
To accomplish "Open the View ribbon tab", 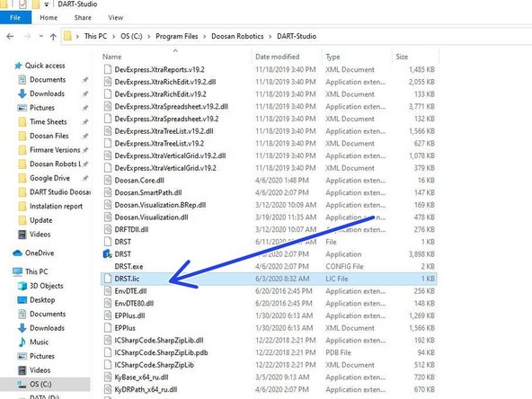I will click(115, 18).
